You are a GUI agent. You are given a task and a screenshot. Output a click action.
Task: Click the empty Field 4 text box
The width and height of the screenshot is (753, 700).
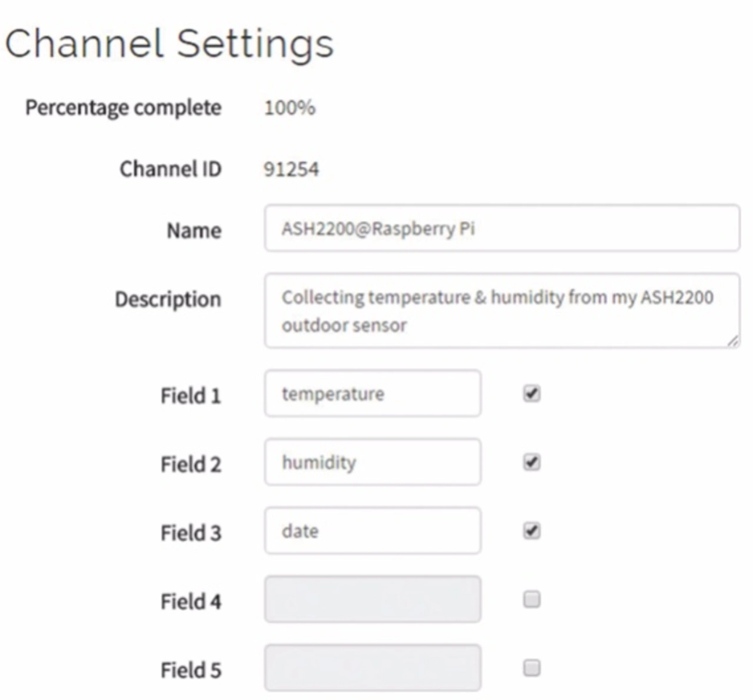click(x=372, y=599)
